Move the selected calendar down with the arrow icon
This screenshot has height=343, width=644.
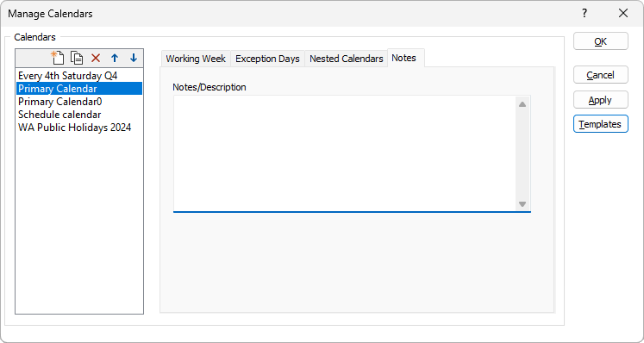(134, 58)
